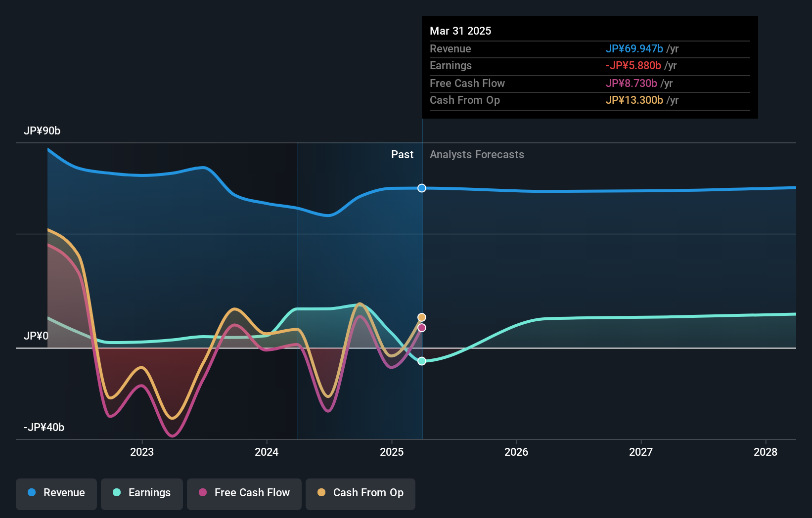Click the Analysts Forecasts label
Image resolution: width=812 pixels, height=518 pixels.
tap(477, 154)
